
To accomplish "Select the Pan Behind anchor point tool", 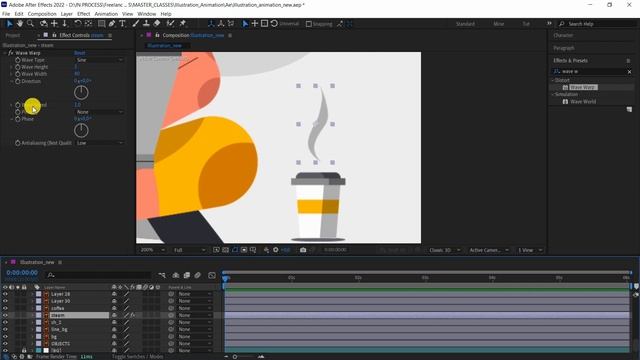I will click(x=88, y=24).
